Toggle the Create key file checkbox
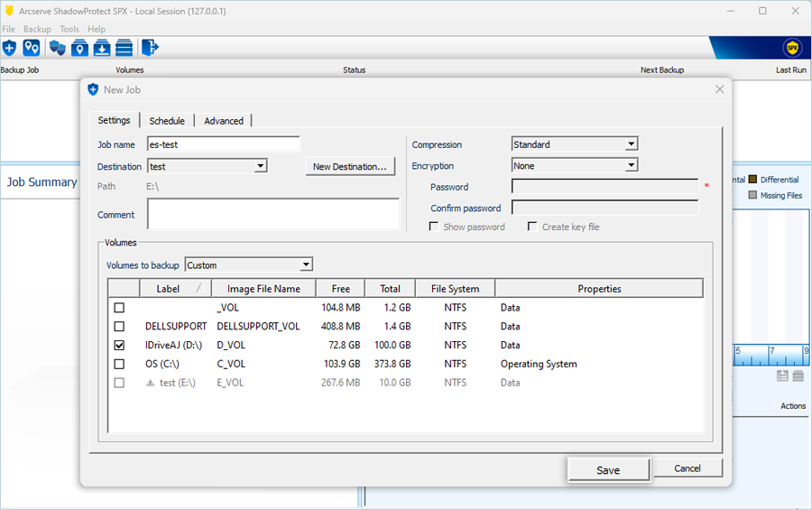Viewport: 812px width, 510px height. pos(532,227)
